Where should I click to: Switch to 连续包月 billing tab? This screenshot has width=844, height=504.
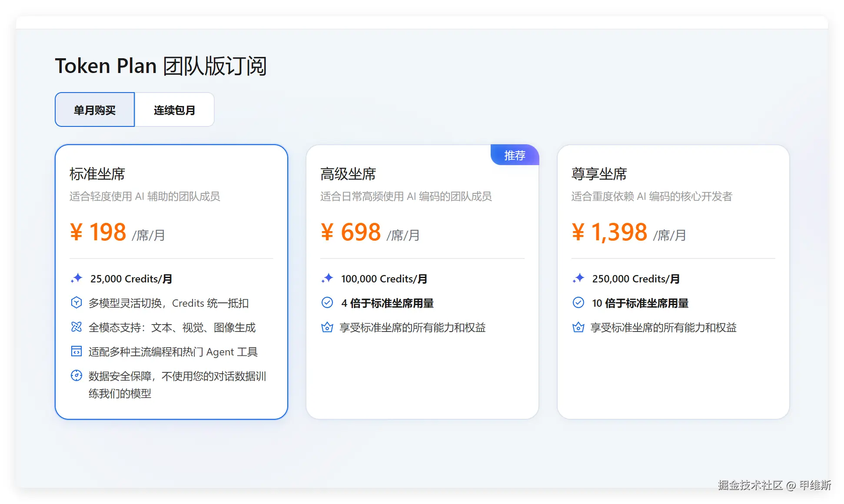(x=174, y=110)
